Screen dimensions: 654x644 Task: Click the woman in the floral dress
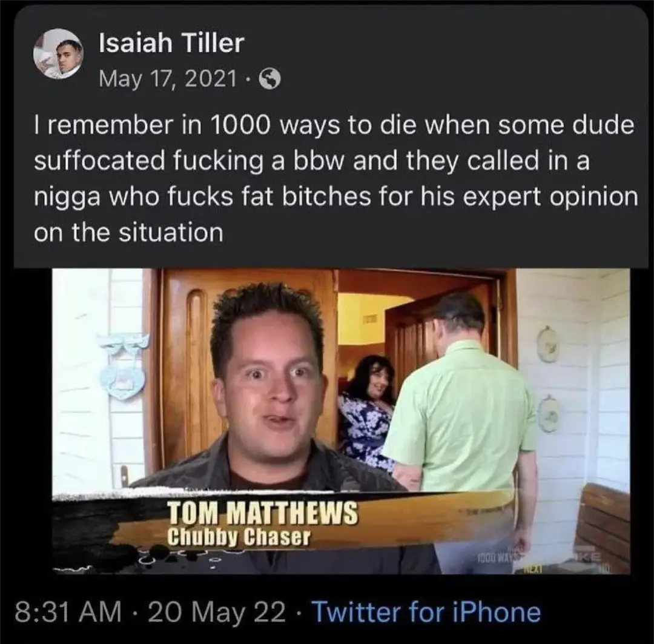click(x=367, y=413)
